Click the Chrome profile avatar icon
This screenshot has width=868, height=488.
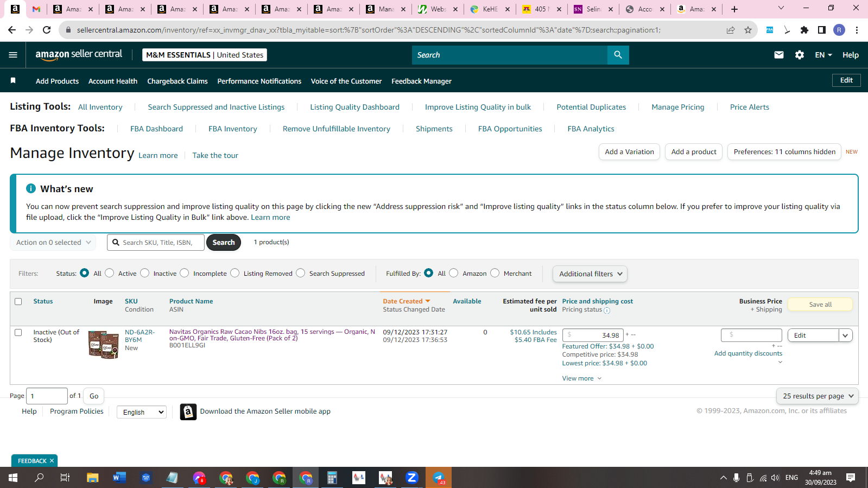pyautogui.click(x=839, y=30)
